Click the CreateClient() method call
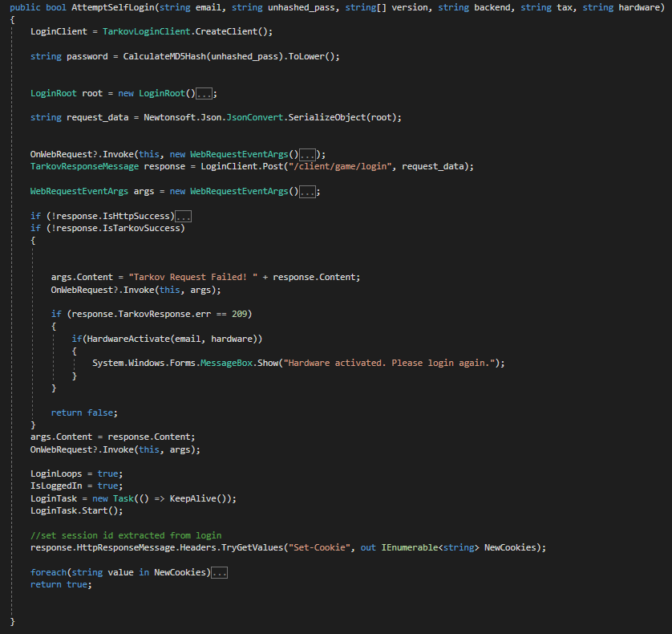The height and width of the screenshot is (634, 672). [233, 31]
